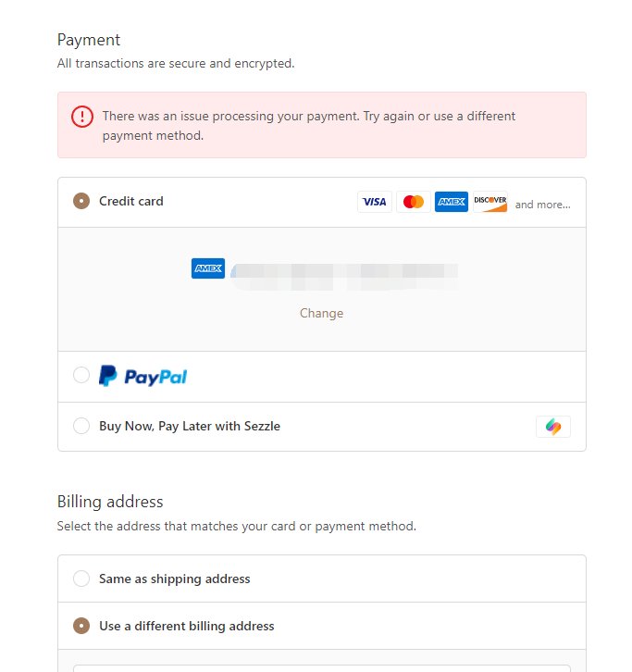Viewport: 632px width, 672px height.
Task: Select the Credit card radio button
Action: click(81, 201)
